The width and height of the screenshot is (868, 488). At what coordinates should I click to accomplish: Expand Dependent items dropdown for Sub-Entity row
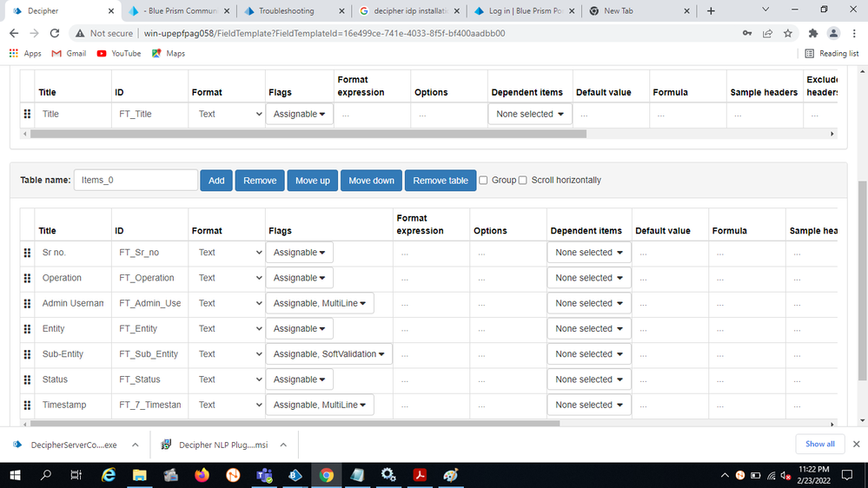click(x=589, y=354)
